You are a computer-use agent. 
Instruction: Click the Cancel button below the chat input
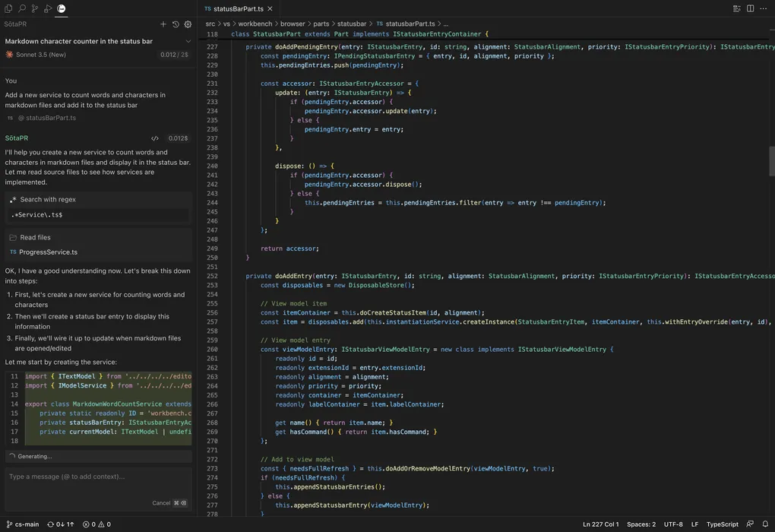coord(162,502)
